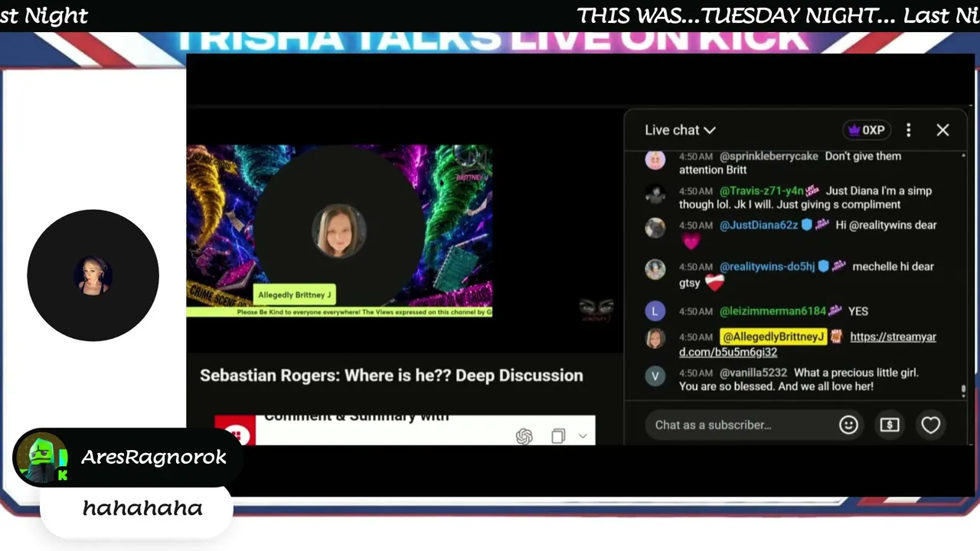980x551 pixels.
Task: Click the ChatGPT icon in the summary bar
Action: click(x=524, y=436)
